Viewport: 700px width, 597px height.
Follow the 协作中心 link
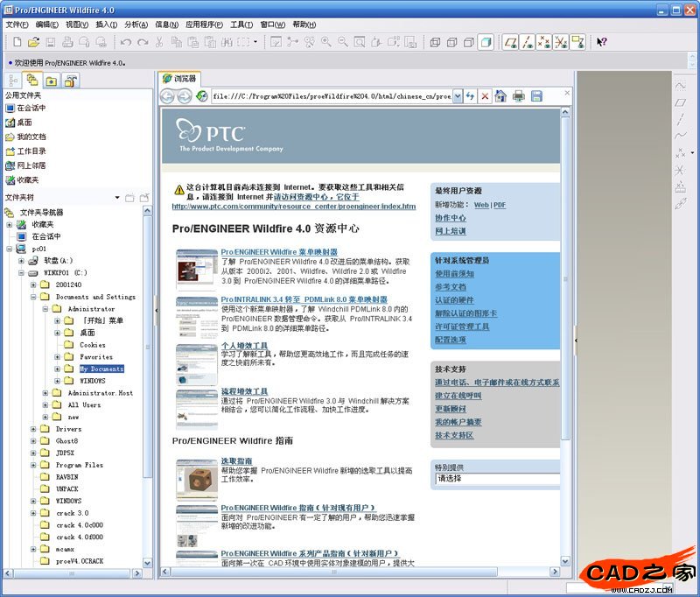pos(451,218)
